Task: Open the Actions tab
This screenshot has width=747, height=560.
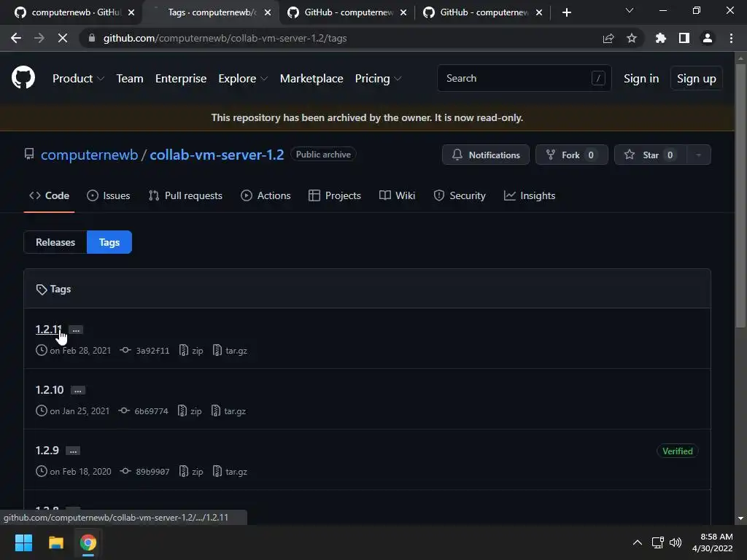Action: click(266, 195)
